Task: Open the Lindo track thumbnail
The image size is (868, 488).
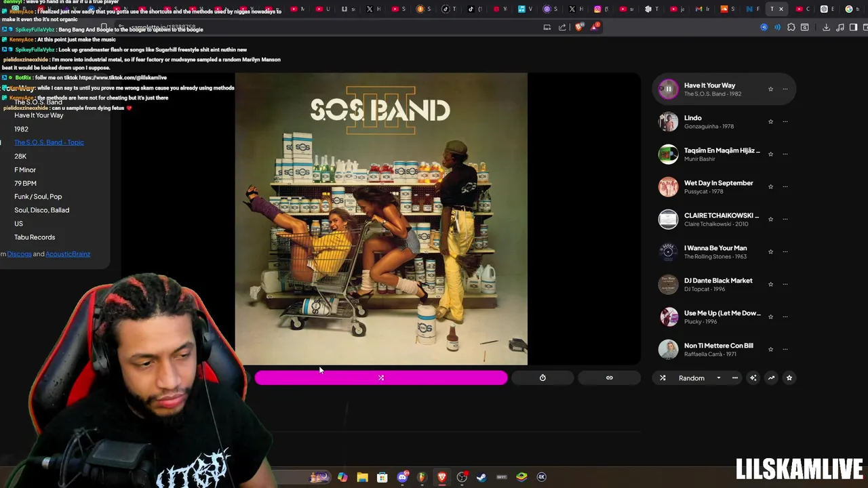Action: [x=668, y=121]
